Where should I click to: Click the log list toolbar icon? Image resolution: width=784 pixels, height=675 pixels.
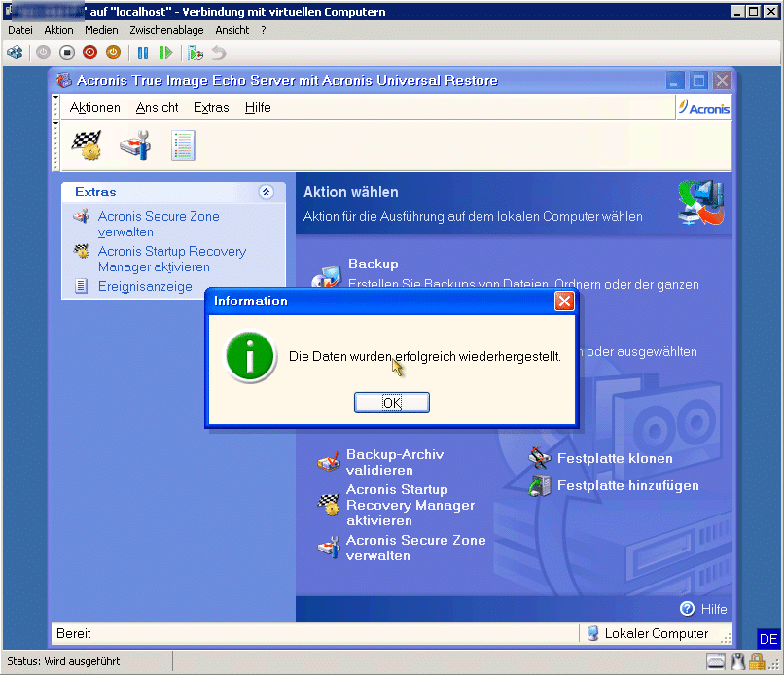click(x=183, y=146)
